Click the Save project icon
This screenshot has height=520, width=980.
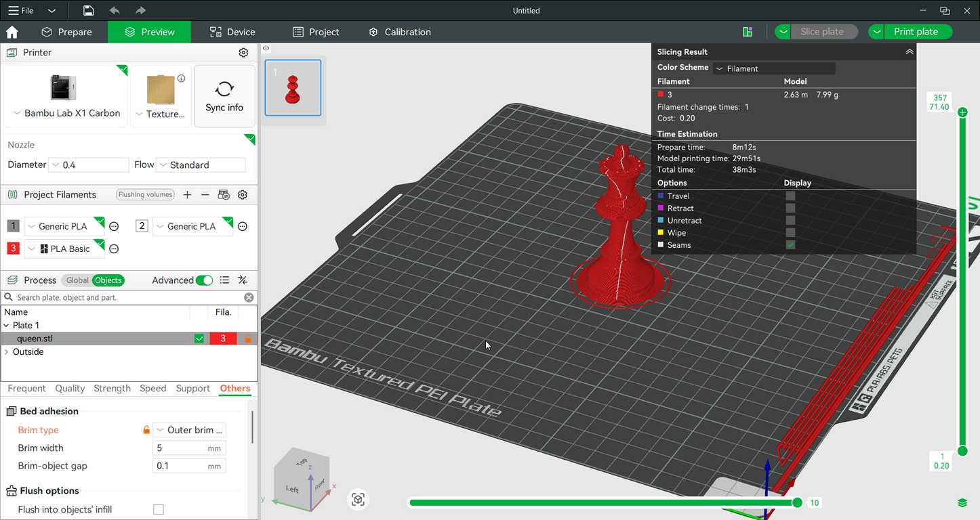point(88,10)
